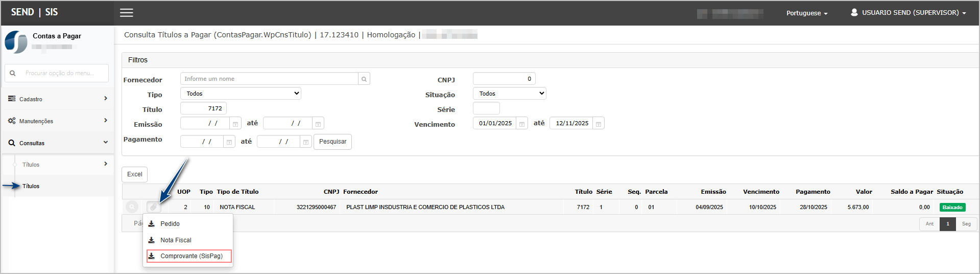This screenshot has height=274, width=980.
Task: Open the USUARIO SEND (SUPERVISOR) user menu
Action: (x=908, y=13)
